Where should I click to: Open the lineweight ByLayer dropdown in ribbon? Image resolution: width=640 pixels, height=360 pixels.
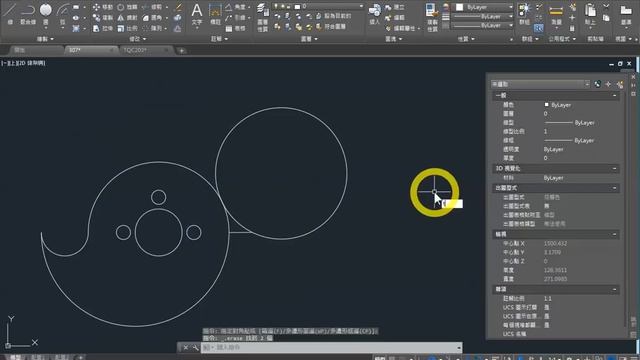click(x=484, y=16)
